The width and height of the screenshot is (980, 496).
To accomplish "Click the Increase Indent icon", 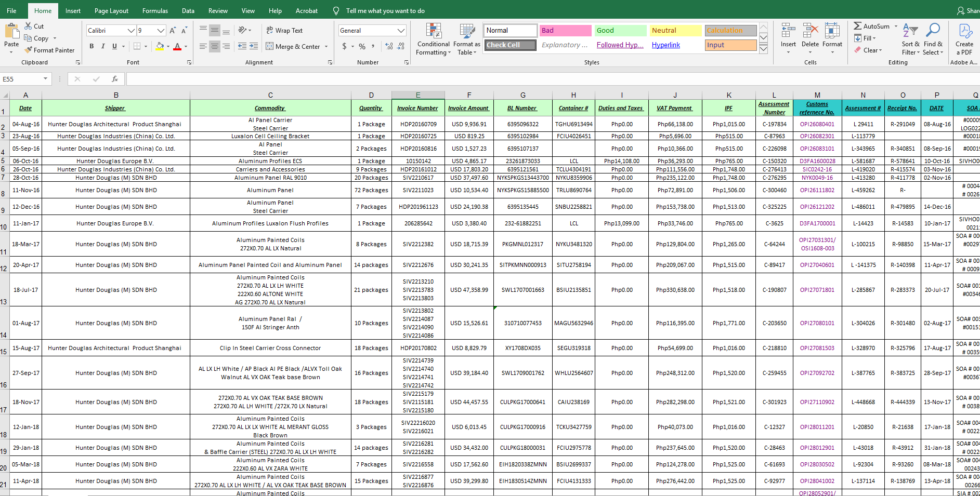I will click(254, 46).
